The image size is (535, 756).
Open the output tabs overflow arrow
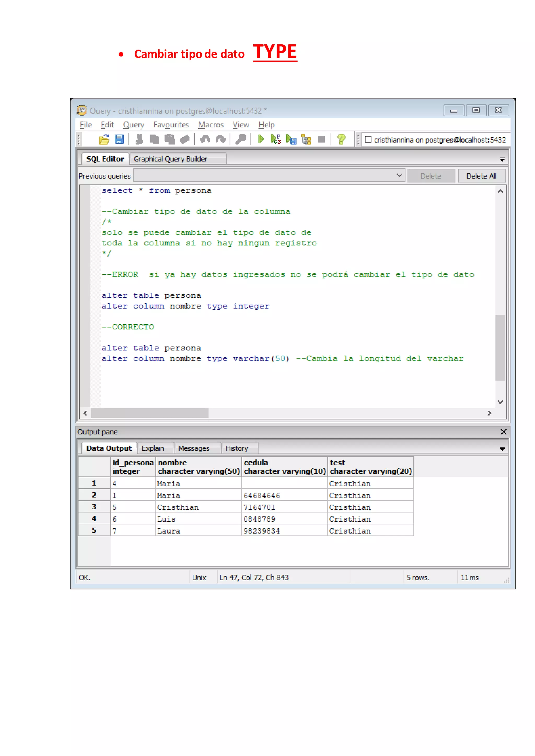coord(502,449)
